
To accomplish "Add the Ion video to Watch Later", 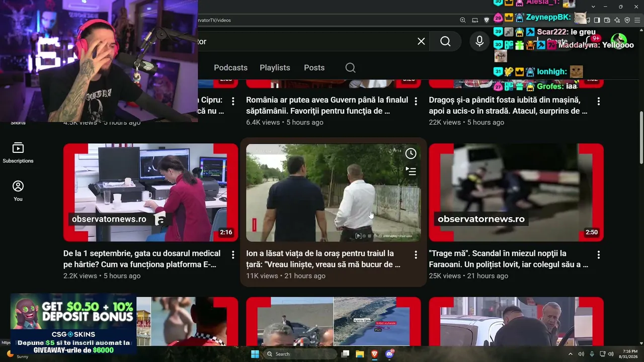I will pyautogui.click(x=411, y=154).
